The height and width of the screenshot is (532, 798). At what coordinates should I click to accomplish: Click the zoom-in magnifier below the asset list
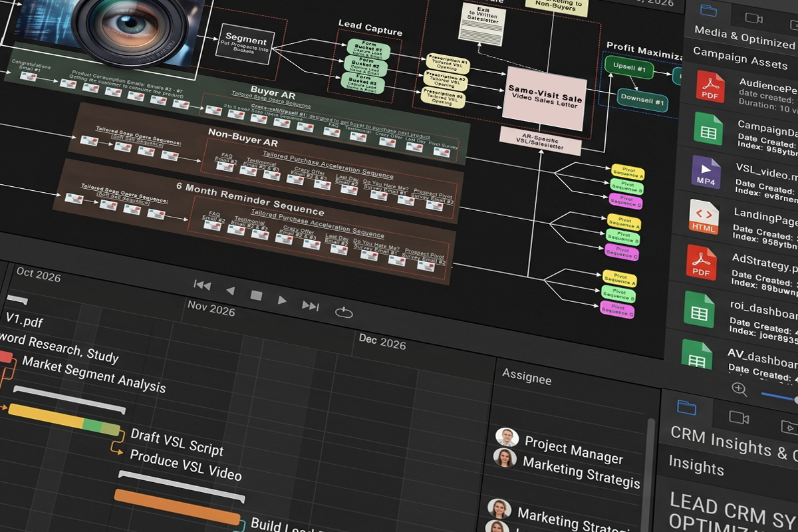point(739,389)
